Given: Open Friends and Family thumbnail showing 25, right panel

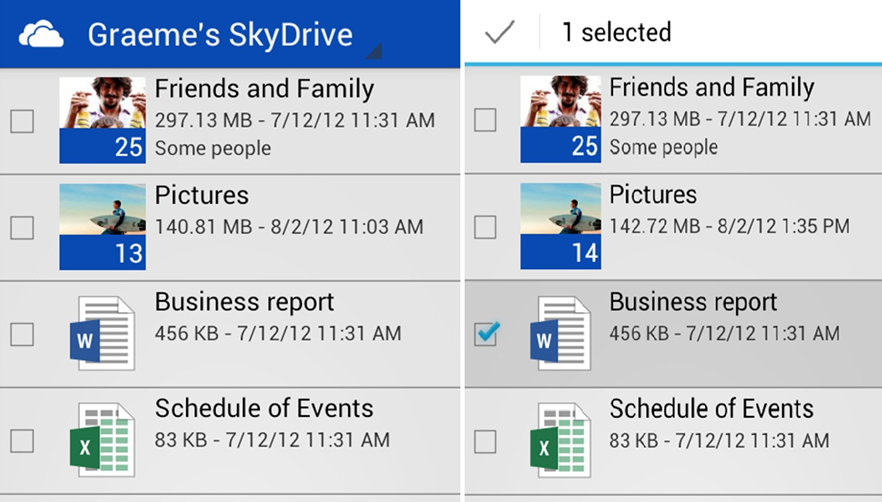Looking at the screenshot, I should pos(560,119).
